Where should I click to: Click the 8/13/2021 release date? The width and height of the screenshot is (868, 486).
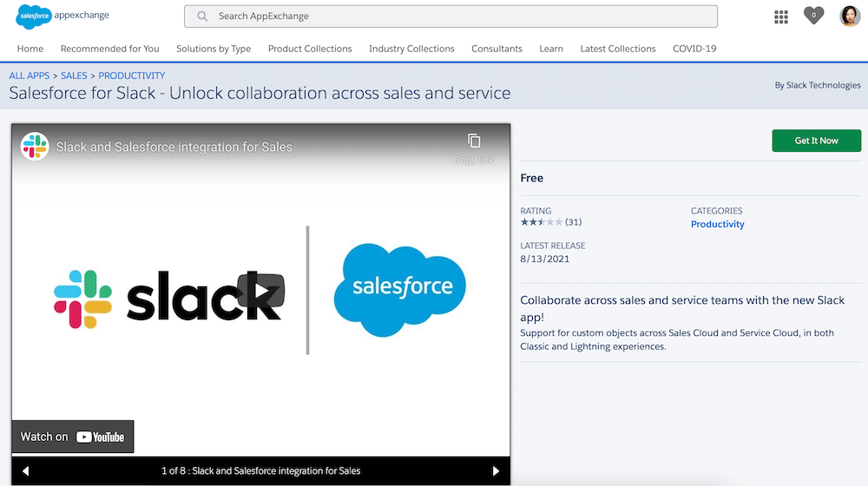544,259
